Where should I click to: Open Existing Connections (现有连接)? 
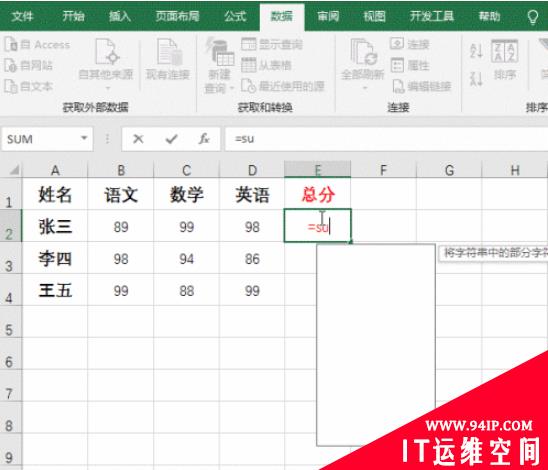168,59
